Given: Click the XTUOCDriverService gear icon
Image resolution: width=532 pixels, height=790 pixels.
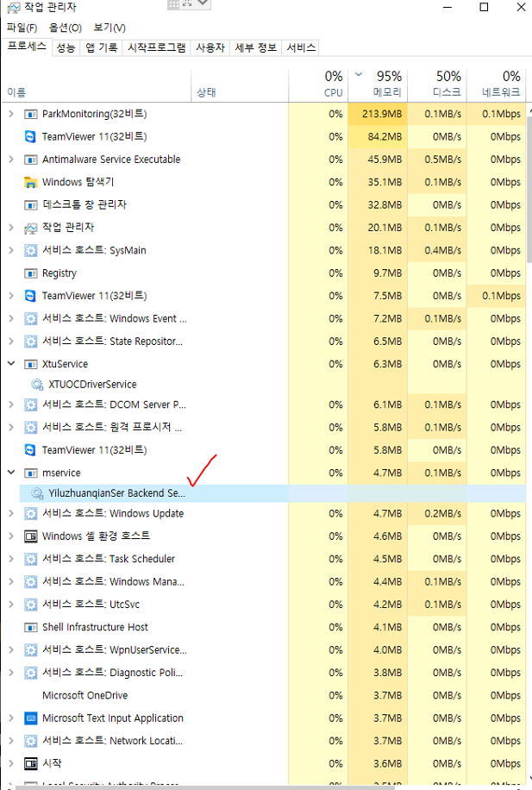Looking at the screenshot, I should (x=37, y=385).
